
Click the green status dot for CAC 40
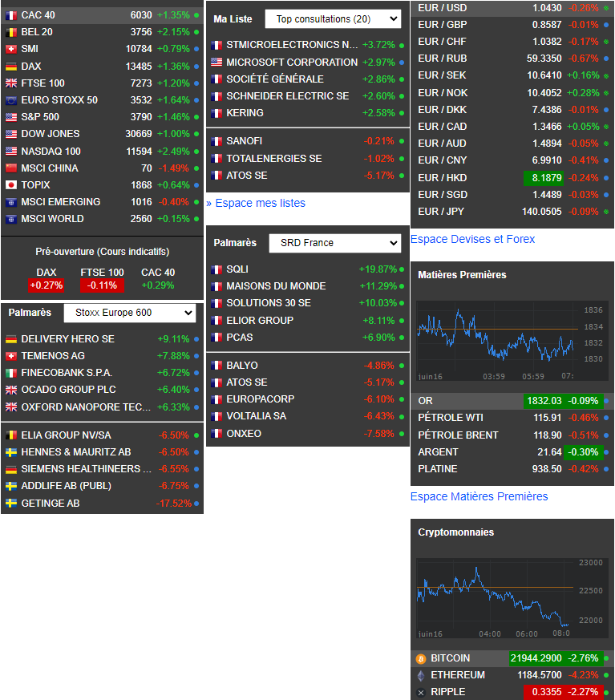click(196, 15)
